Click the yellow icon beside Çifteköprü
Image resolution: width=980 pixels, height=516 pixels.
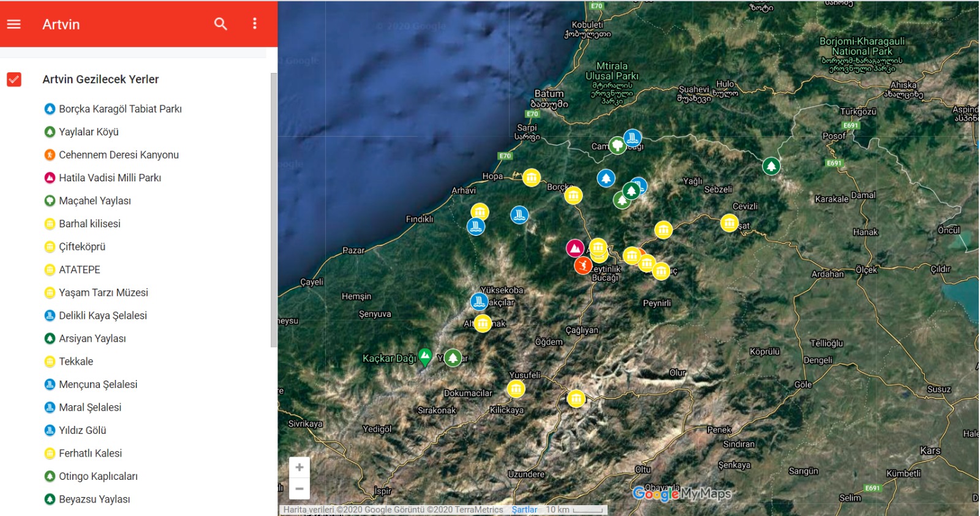(x=50, y=247)
